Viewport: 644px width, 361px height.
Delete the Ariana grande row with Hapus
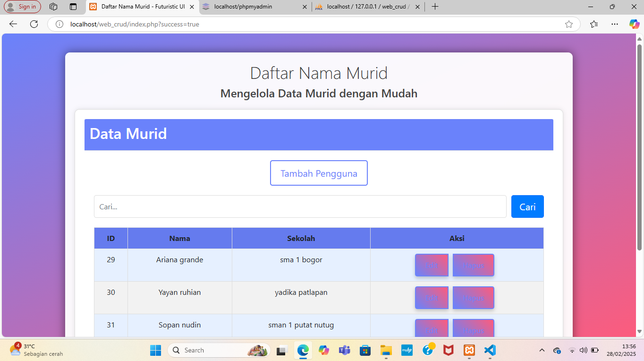pyautogui.click(x=474, y=265)
